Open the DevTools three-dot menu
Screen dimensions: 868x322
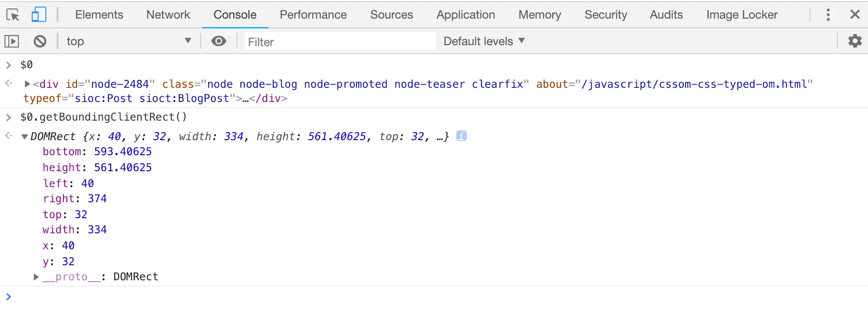(828, 15)
